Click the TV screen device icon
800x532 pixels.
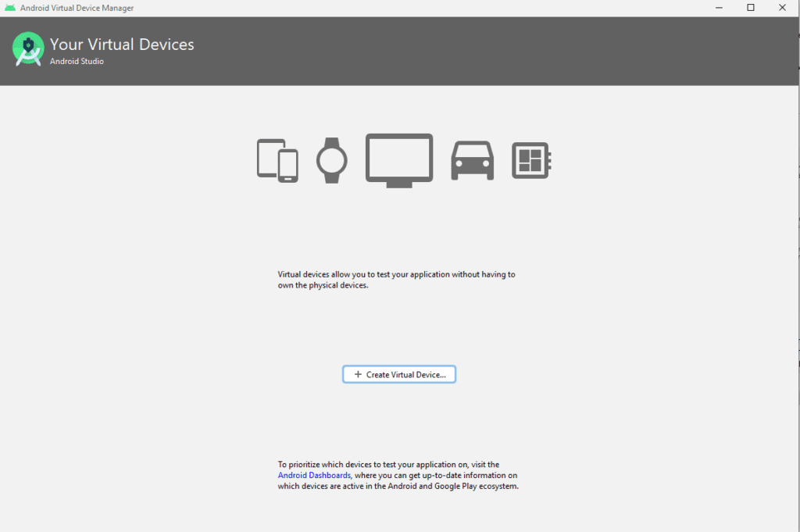point(399,160)
